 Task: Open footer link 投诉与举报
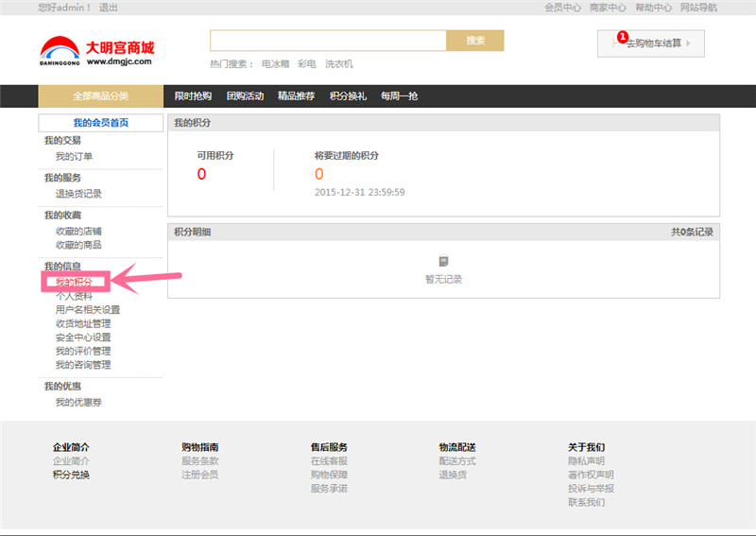pos(591,488)
